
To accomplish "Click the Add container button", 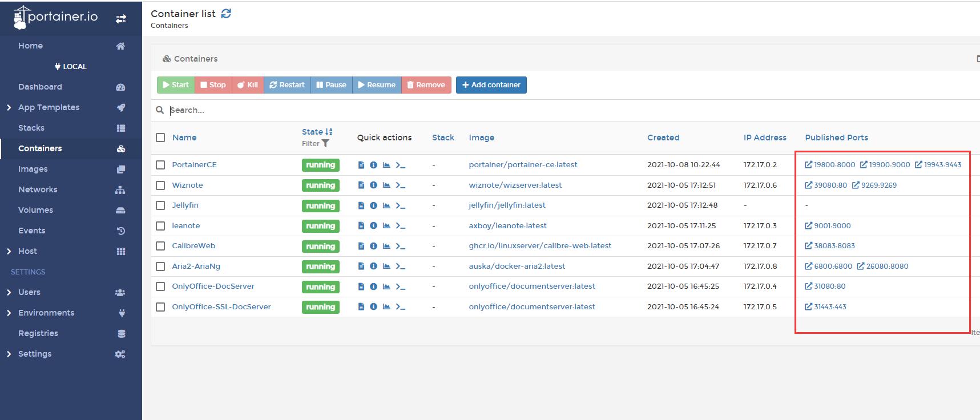I will (x=491, y=85).
